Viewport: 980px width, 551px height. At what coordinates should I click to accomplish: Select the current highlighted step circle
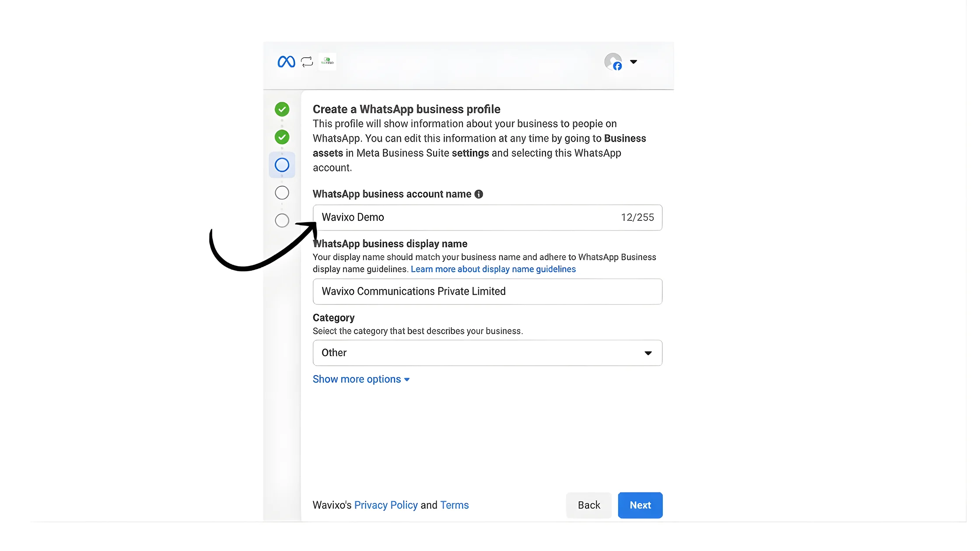coord(282,165)
